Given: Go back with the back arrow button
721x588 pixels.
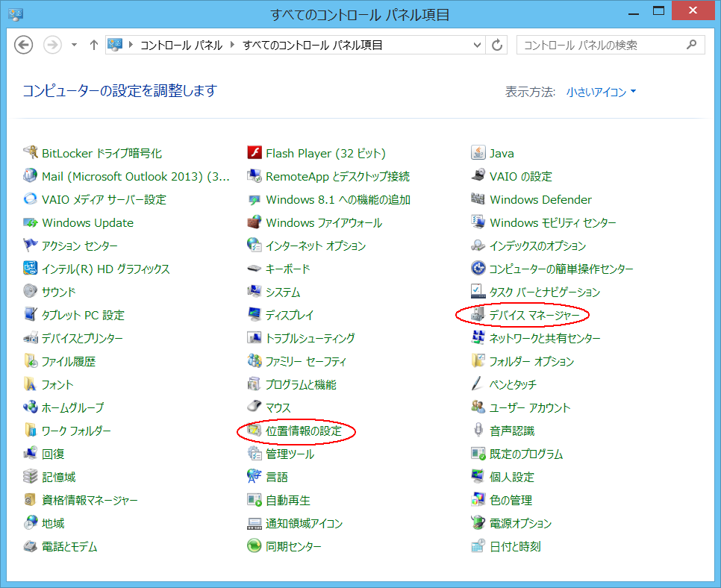Looking at the screenshot, I should [x=23, y=45].
